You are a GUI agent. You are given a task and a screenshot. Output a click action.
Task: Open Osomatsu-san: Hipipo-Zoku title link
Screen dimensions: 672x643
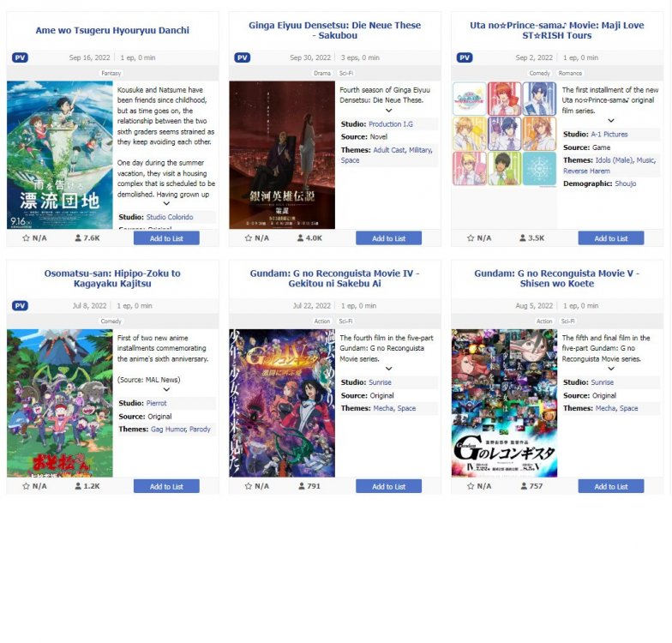click(112, 278)
